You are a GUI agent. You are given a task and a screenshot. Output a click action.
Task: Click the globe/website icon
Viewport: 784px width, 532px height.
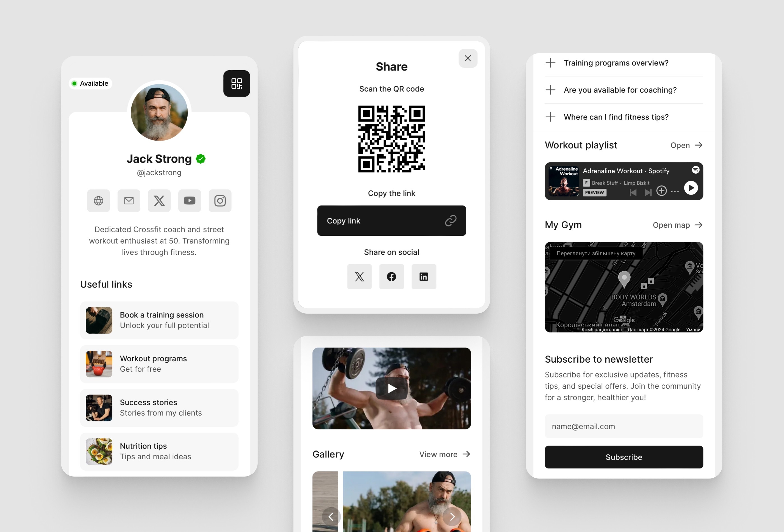tap(99, 200)
